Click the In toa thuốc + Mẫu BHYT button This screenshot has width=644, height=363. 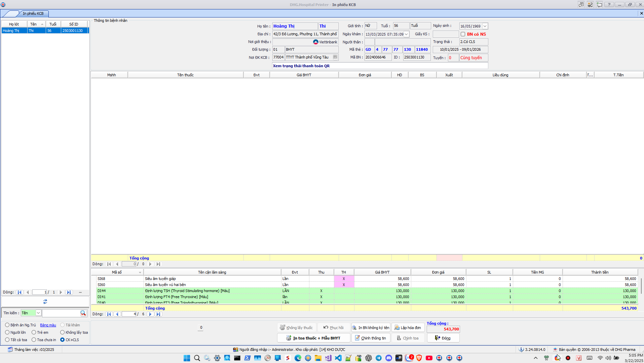coord(313,338)
